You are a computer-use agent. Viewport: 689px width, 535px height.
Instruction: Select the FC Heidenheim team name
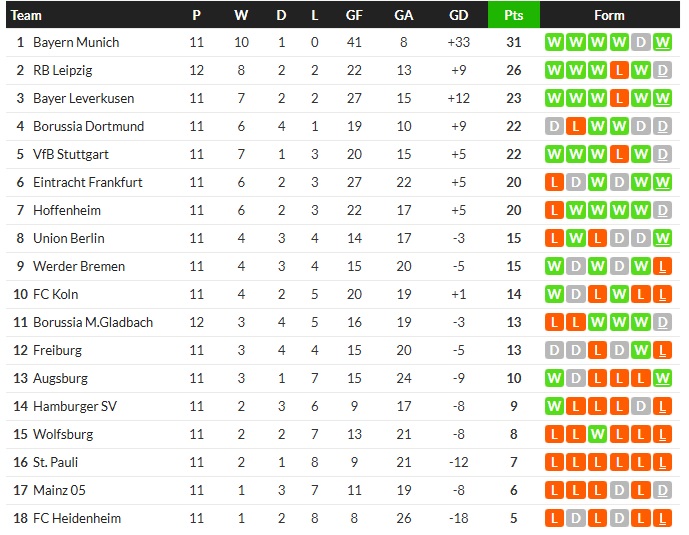coord(76,519)
